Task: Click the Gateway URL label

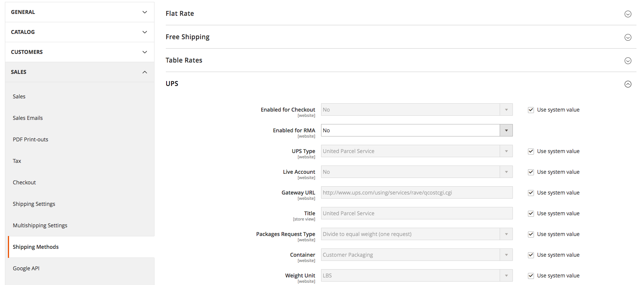Action: click(x=298, y=193)
